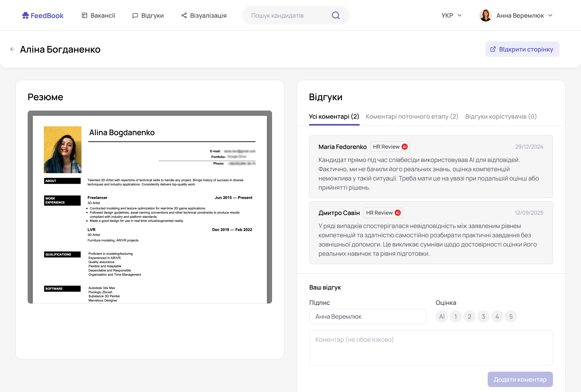Click the magnifier icon in candidate search

336,15
